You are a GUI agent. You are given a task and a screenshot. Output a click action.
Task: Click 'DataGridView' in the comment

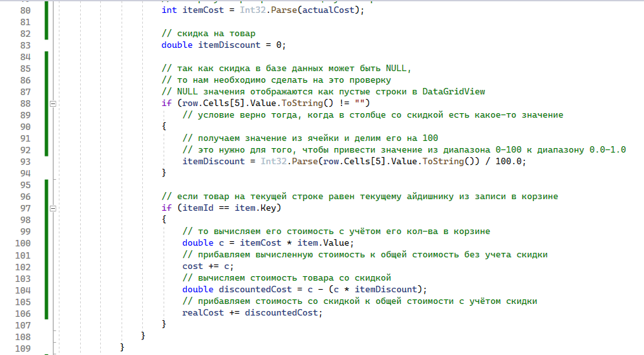click(453, 91)
